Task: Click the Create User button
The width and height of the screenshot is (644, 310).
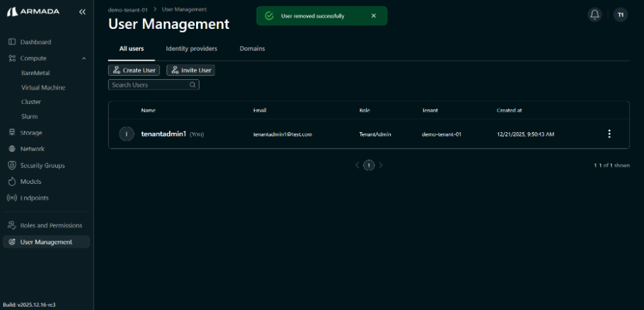Action: click(x=134, y=70)
